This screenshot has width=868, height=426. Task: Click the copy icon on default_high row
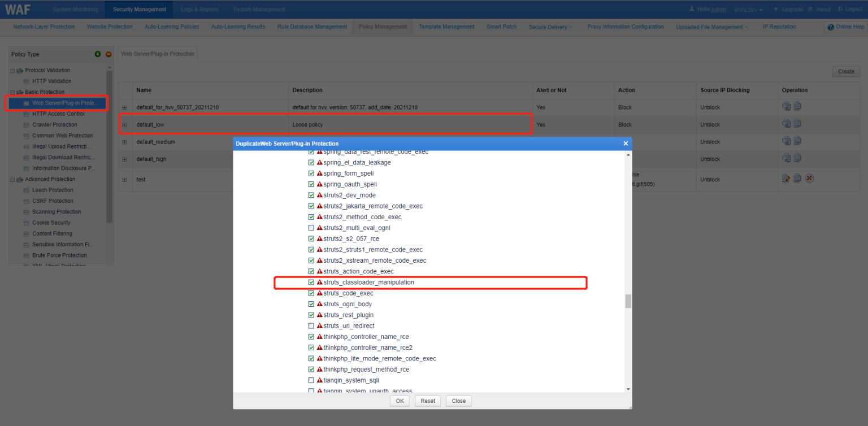click(x=797, y=158)
